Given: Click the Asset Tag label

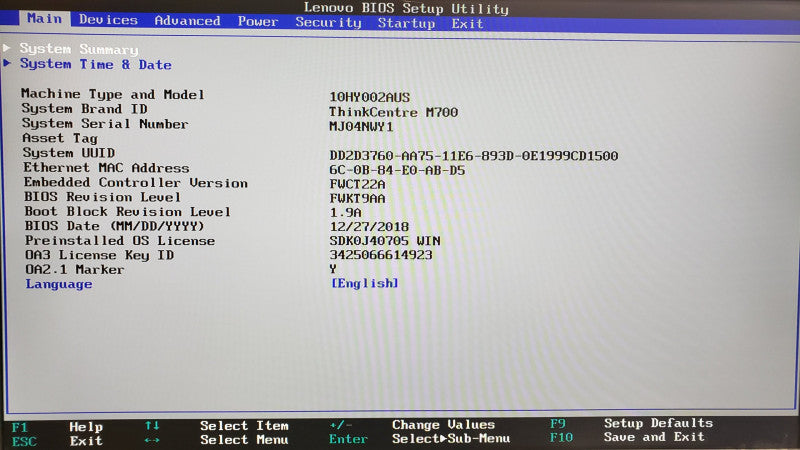Looking at the screenshot, I should pos(60,139).
